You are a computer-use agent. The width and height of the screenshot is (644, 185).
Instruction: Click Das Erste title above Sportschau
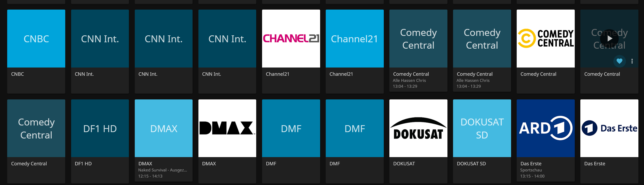click(531, 163)
